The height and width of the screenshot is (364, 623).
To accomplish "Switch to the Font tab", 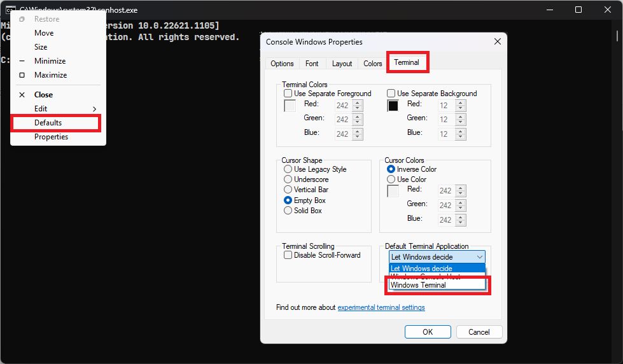I will [312, 63].
